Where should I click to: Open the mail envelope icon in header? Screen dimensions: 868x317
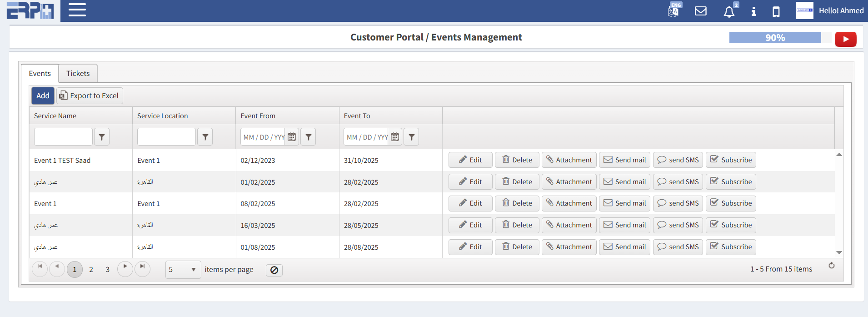(701, 11)
